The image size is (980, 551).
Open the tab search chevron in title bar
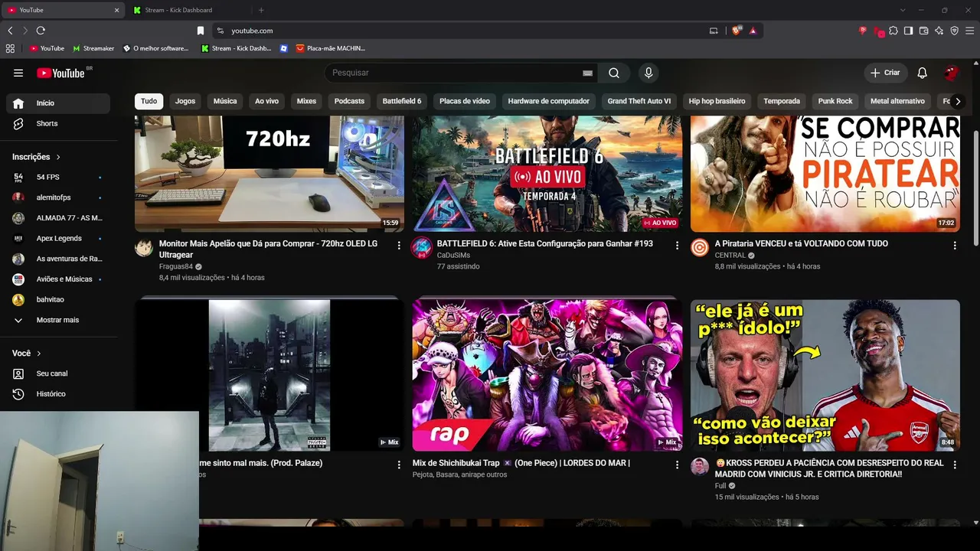tap(903, 10)
